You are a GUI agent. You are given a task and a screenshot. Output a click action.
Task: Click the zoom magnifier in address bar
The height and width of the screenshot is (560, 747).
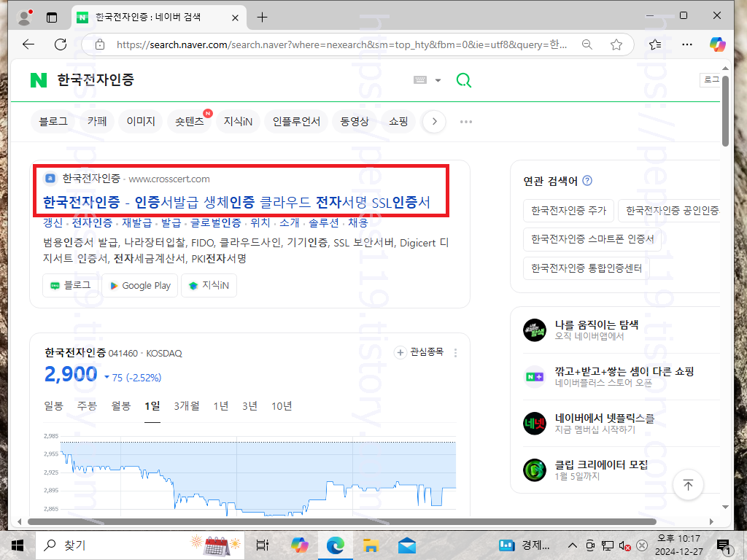587,44
